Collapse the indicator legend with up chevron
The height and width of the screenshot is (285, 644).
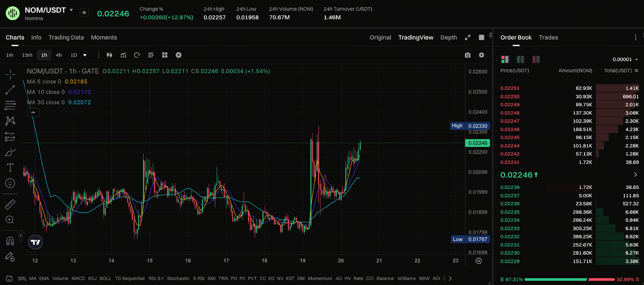[33, 113]
